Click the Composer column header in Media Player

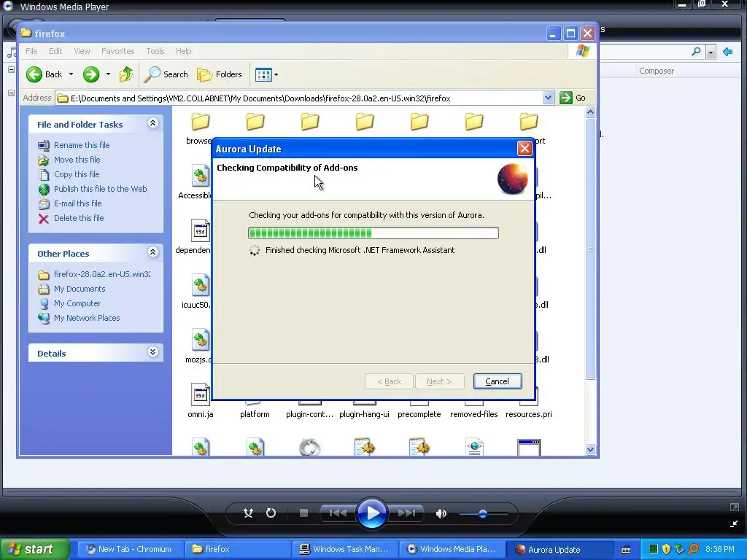657,71
